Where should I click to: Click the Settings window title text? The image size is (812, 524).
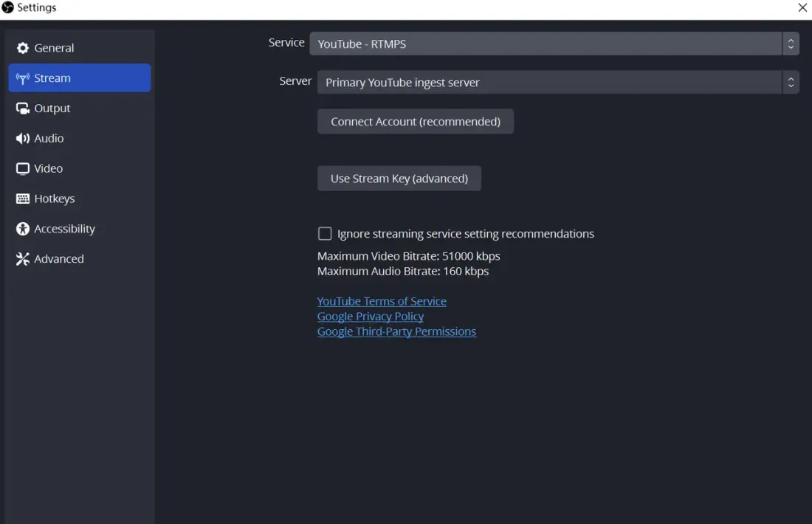pos(37,8)
